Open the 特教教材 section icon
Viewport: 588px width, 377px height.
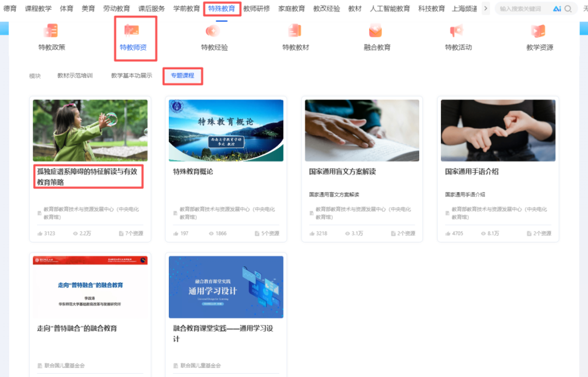tap(295, 31)
